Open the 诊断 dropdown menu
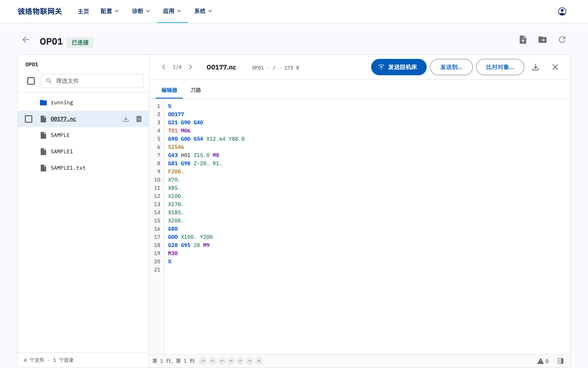Image resolution: width=588 pixels, height=368 pixels. point(141,11)
